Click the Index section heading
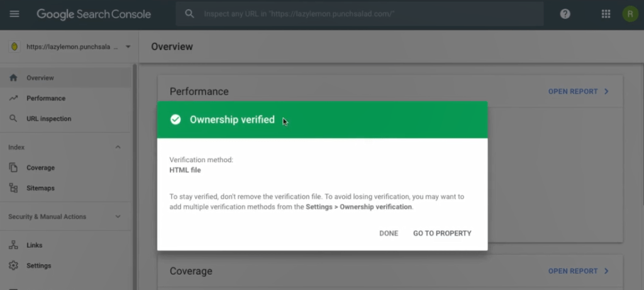This screenshot has height=290, width=644. (16, 147)
